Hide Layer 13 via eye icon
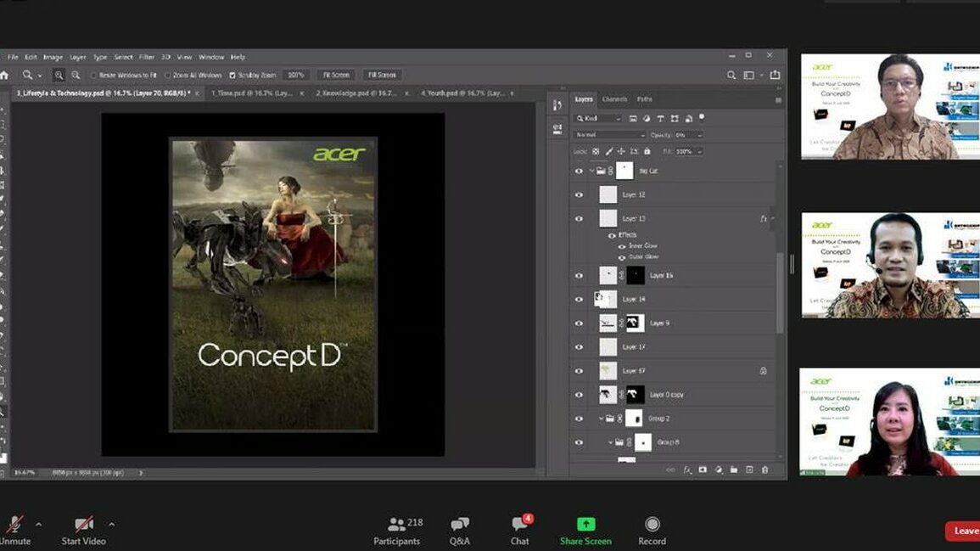The image size is (980, 551). [579, 219]
